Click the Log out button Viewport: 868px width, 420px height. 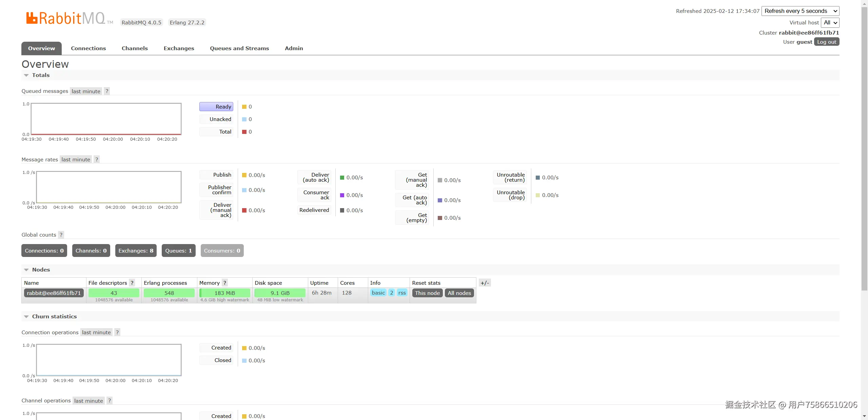pos(826,42)
